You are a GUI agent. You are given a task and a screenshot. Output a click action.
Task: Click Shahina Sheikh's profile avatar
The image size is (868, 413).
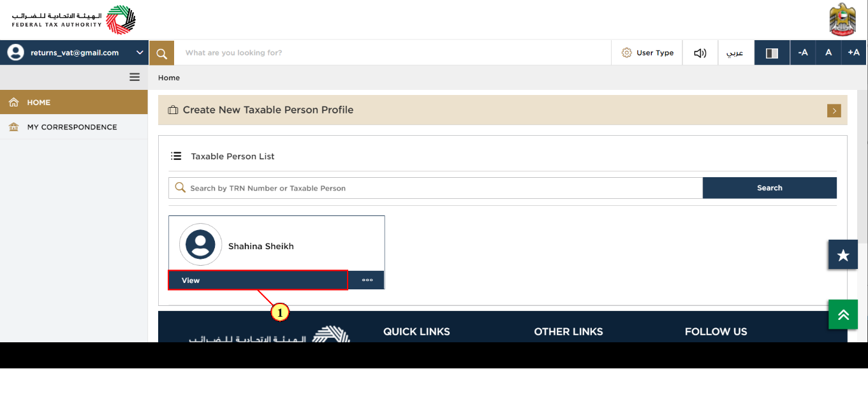200,245
